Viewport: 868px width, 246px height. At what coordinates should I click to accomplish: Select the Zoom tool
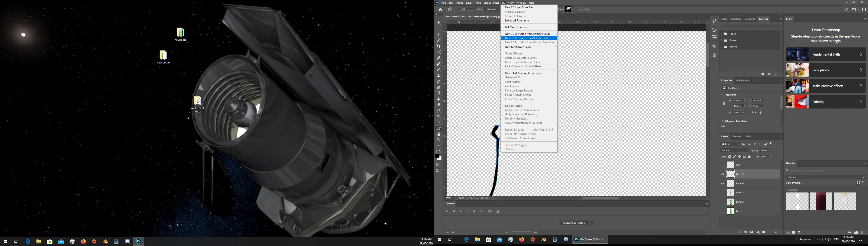coord(438,140)
